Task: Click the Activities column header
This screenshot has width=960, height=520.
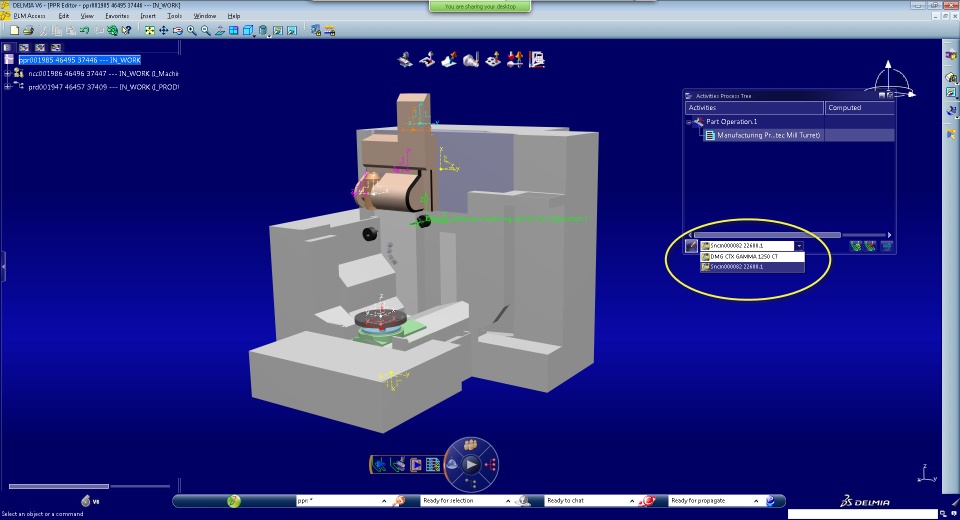Action: (x=754, y=108)
